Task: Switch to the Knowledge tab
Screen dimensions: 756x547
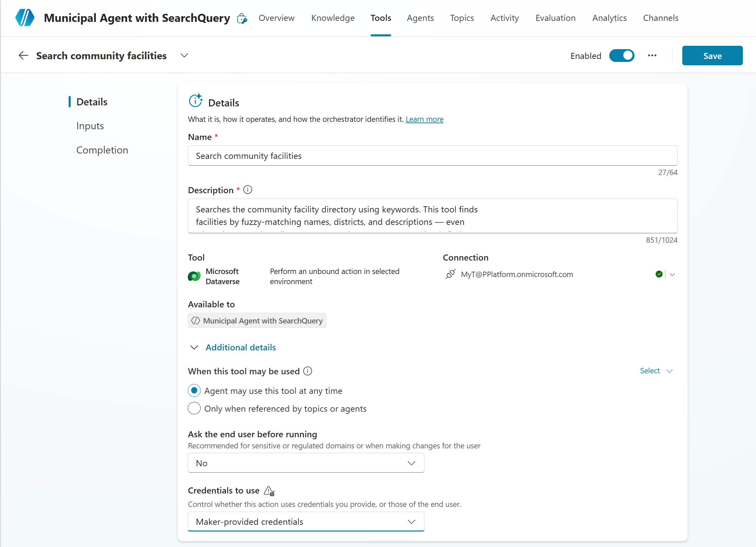Action: [333, 18]
